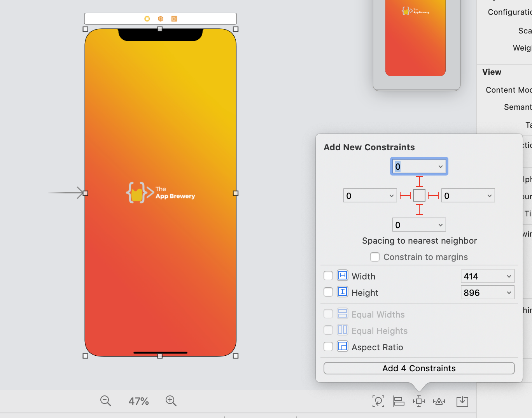Open Resolve Auto Layout Issues menu
The width and height of the screenshot is (532, 418).
click(x=439, y=401)
